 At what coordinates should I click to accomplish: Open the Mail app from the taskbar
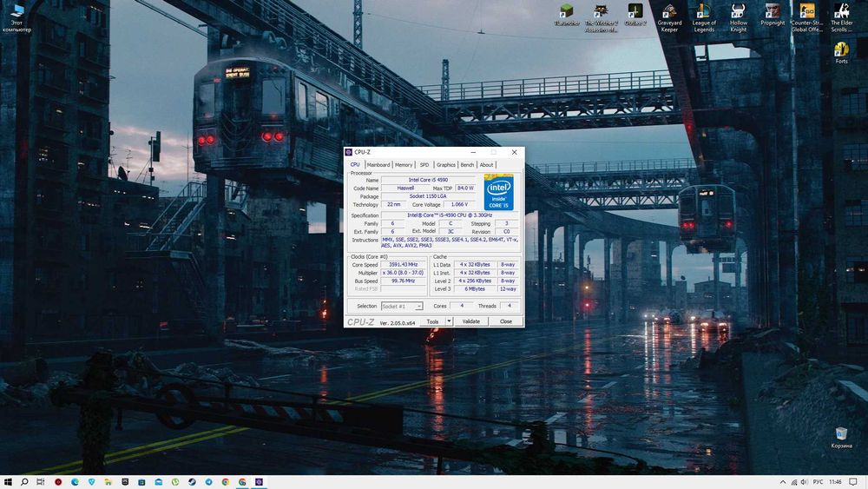(x=159, y=482)
